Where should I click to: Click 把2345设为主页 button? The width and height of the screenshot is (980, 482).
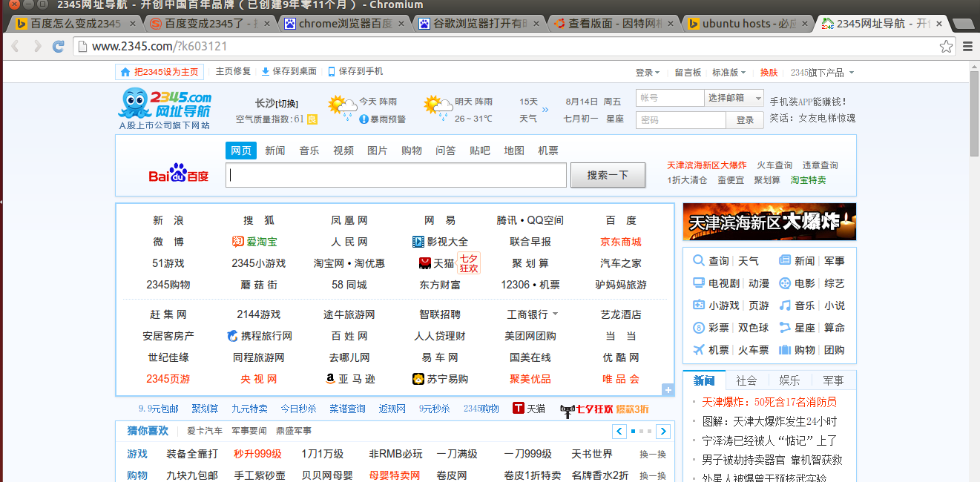(x=158, y=72)
